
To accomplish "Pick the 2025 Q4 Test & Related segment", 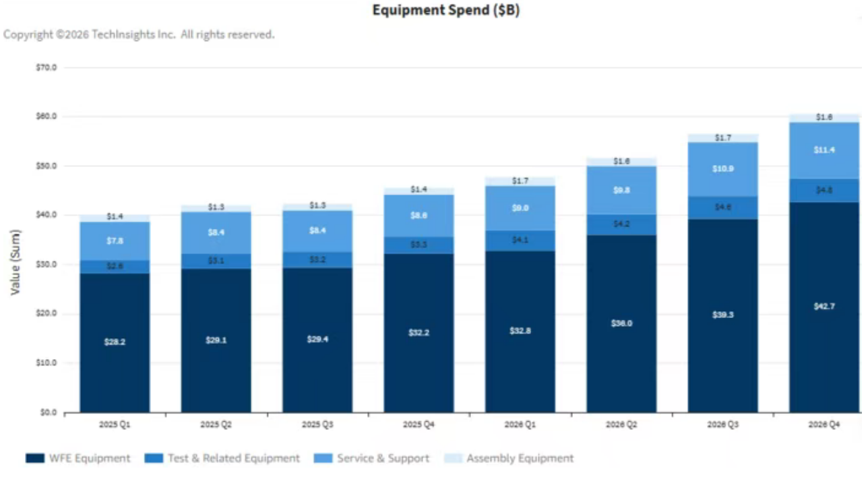I will (419, 245).
